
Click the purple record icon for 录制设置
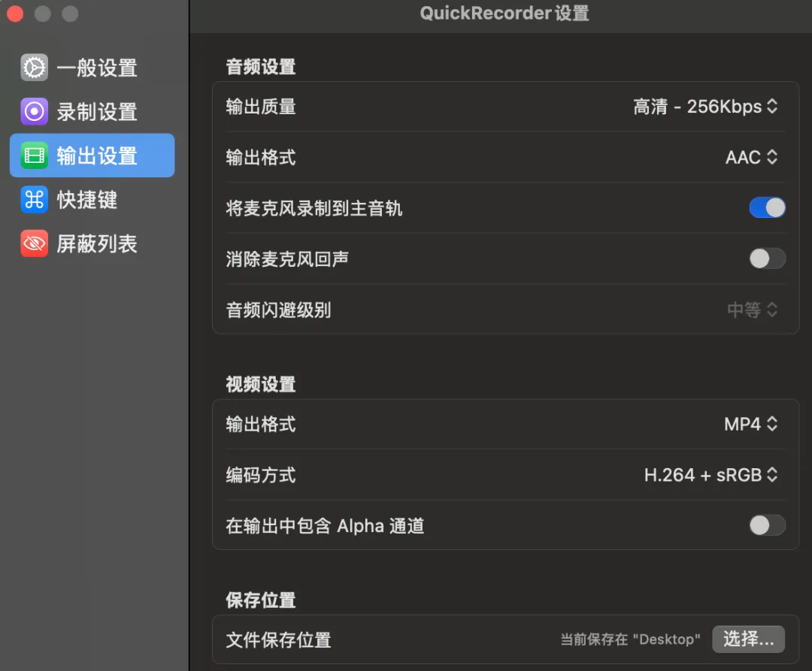(34, 111)
